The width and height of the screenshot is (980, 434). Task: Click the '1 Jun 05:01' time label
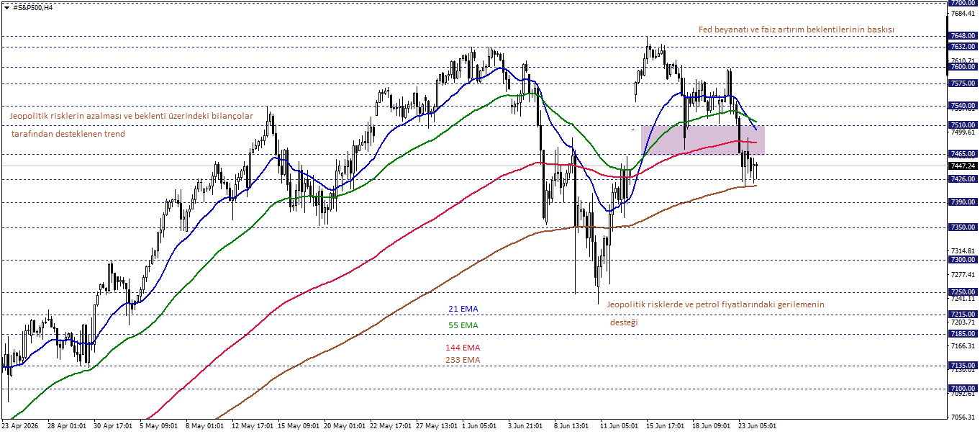[480, 426]
